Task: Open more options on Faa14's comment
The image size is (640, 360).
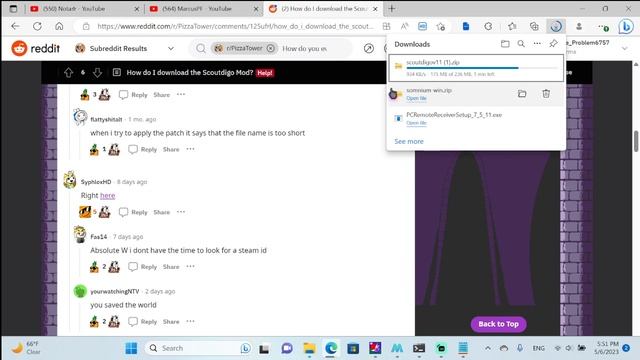Action: click(190, 266)
